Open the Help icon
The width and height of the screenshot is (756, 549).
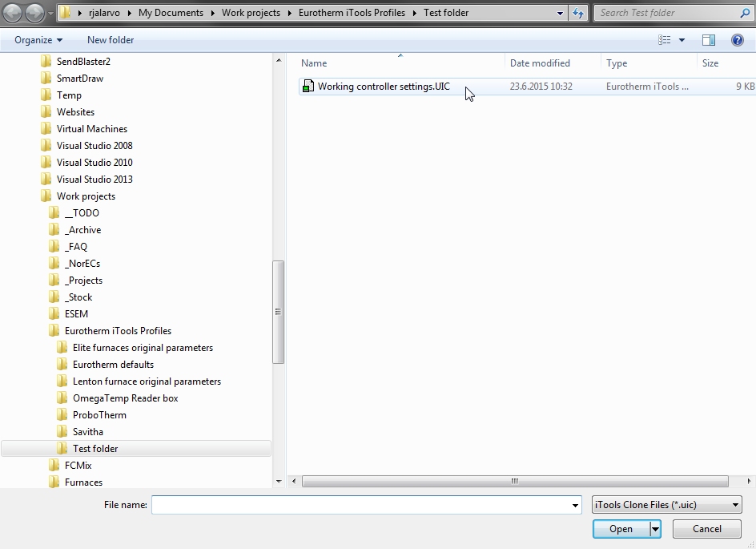738,40
